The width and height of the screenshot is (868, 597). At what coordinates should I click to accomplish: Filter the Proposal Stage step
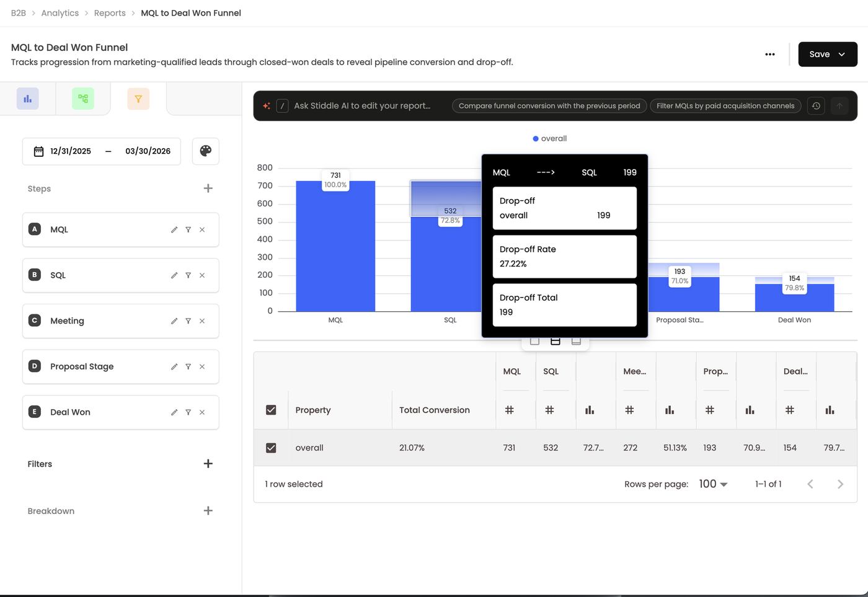(x=188, y=366)
